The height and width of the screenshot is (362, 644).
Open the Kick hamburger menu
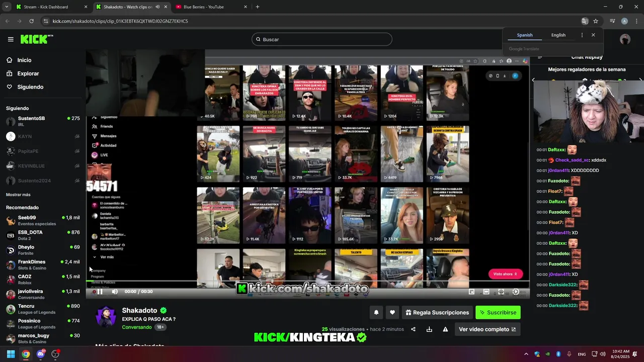pyautogui.click(x=11, y=39)
